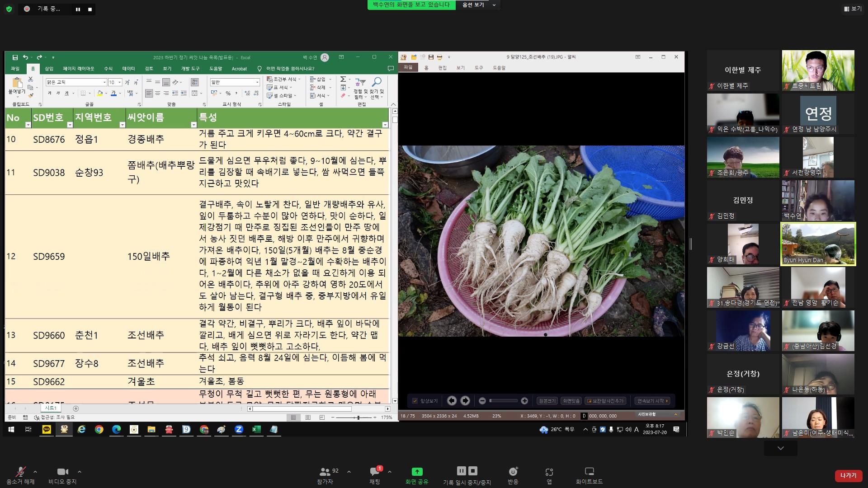Screen dimensions: 868x488
Task: Open the 삽입 ribbon tab in Excel
Action: coord(49,69)
